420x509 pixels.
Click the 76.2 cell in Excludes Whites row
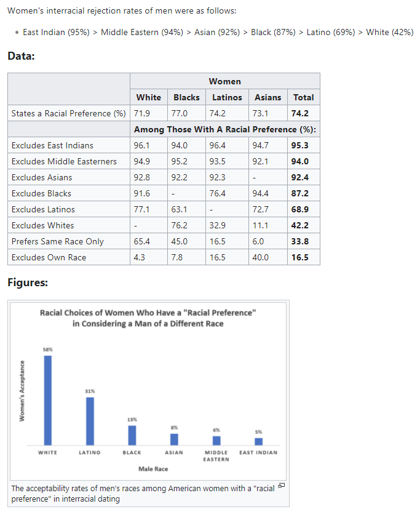(186, 225)
